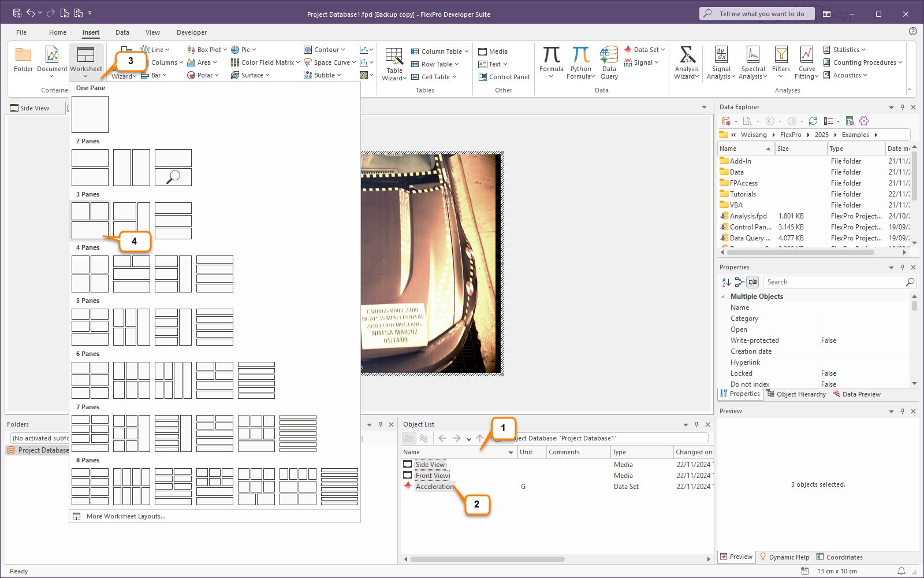This screenshot has height=578, width=924.
Task: Open the Data Query tool
Action: 609,55
